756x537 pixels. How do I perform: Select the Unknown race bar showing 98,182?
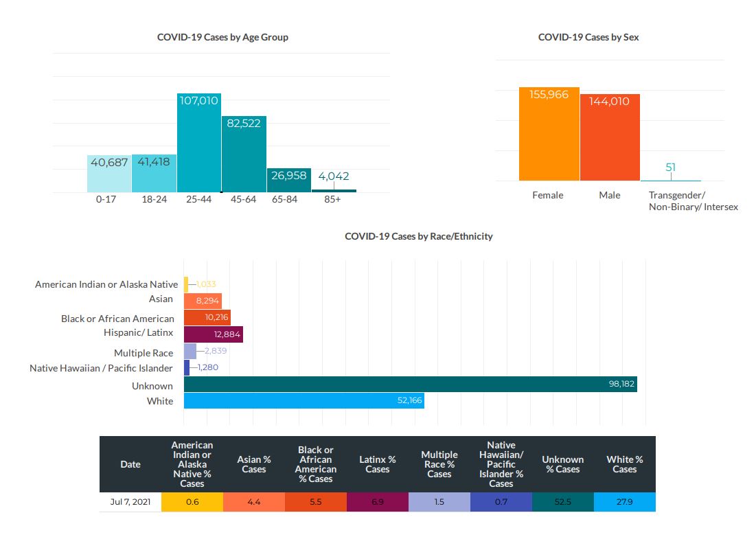pyautogui.click(x=410, y=385)
